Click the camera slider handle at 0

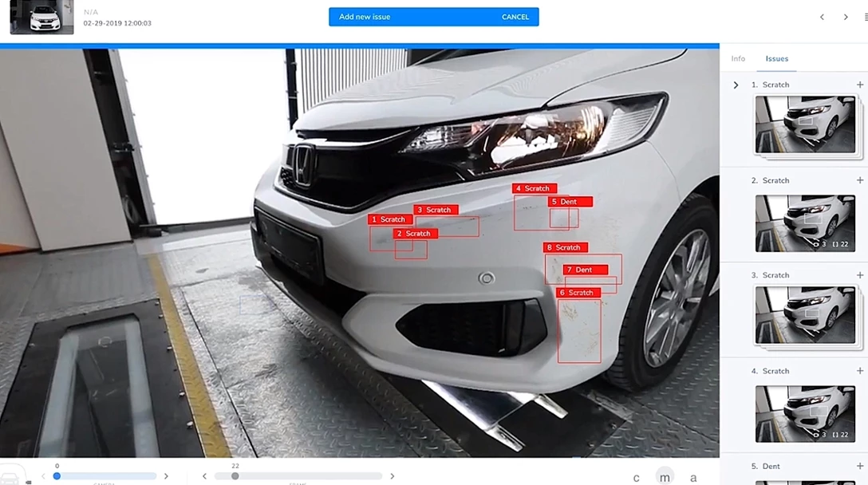point(57,476)
